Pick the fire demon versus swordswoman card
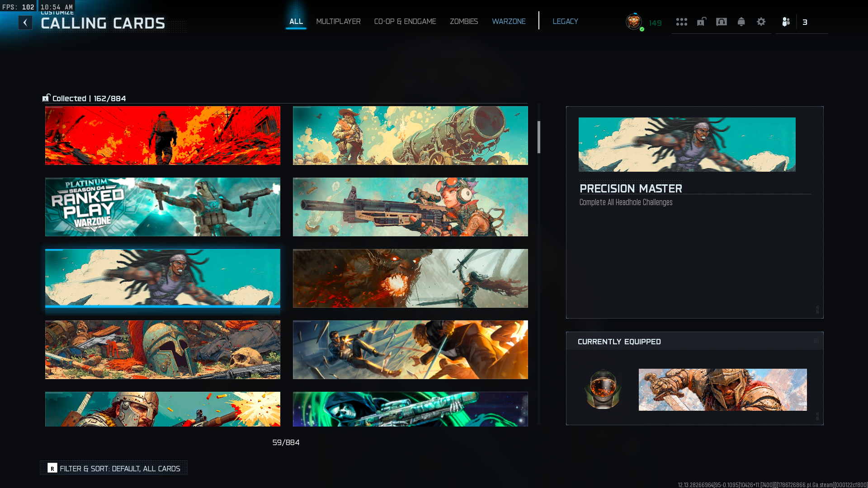 [x=410, y=278]
